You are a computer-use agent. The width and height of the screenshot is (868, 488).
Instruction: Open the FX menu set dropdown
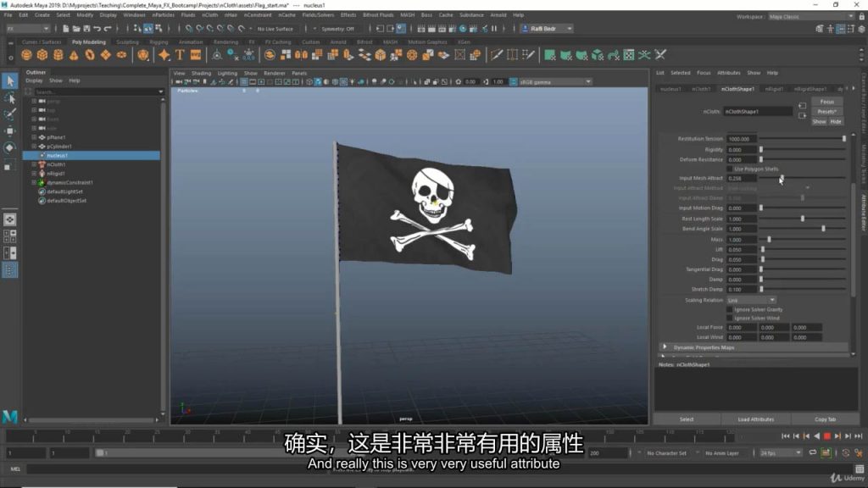[27, 29]
